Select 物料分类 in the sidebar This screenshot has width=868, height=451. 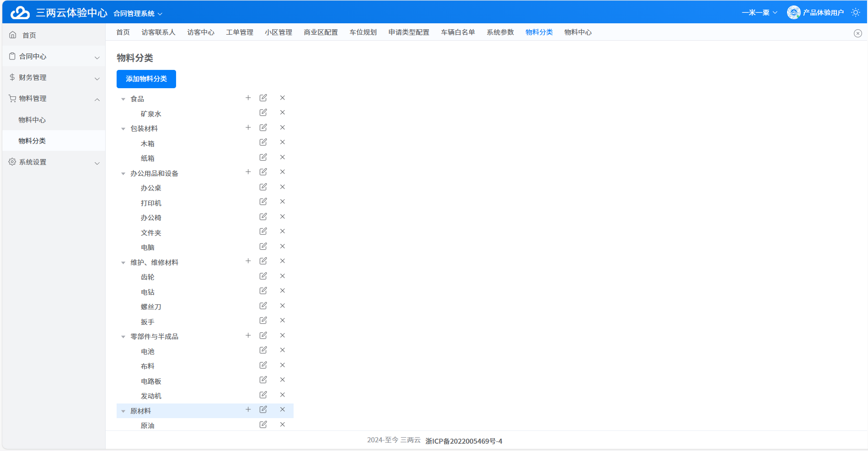[54, 141]
